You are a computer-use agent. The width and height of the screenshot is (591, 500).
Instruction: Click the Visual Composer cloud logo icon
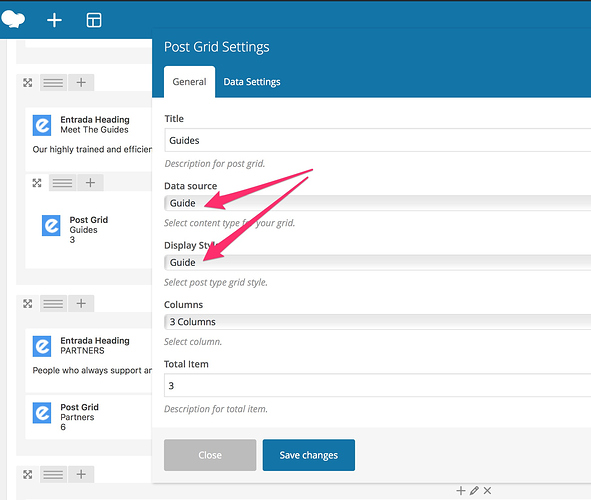tap(13, 19)
